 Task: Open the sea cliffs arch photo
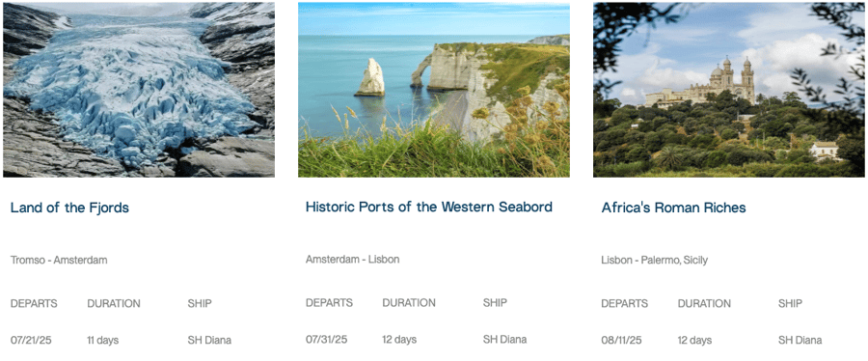coord(433,90)
